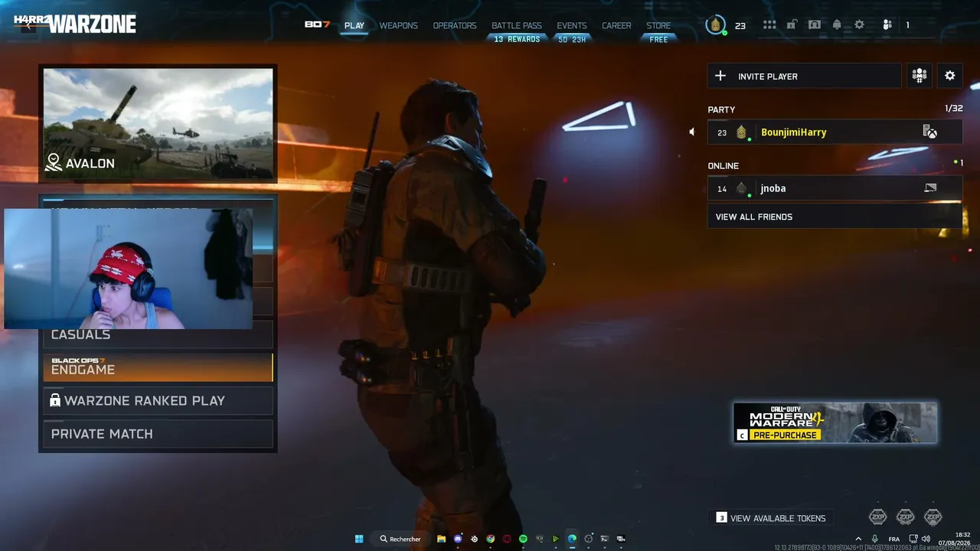
Task: Open Microsoft Edge from the taskbar
Action: (572, 539)
